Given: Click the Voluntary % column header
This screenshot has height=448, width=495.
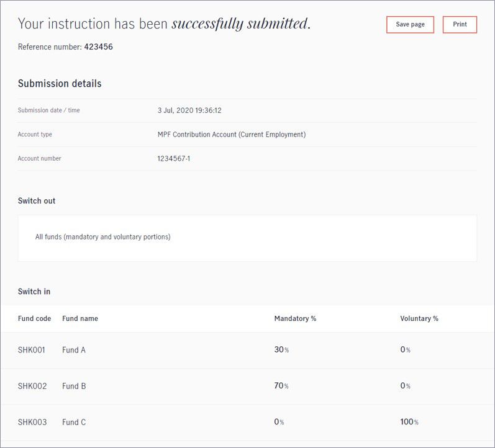Looking at the screenshot, I should pyautogui.click(x=419, y=318).
